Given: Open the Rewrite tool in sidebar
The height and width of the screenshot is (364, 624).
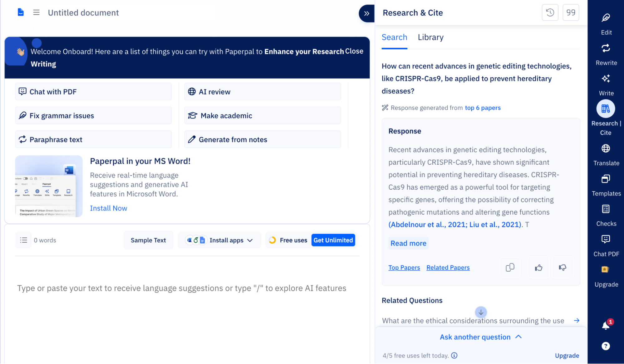Looking at the screenshot, I should click(x=606, y=54).
